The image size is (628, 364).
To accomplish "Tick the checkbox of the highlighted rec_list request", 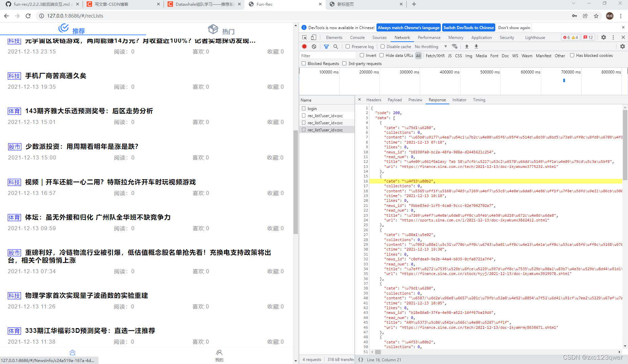I will click(x=304, y=130).
